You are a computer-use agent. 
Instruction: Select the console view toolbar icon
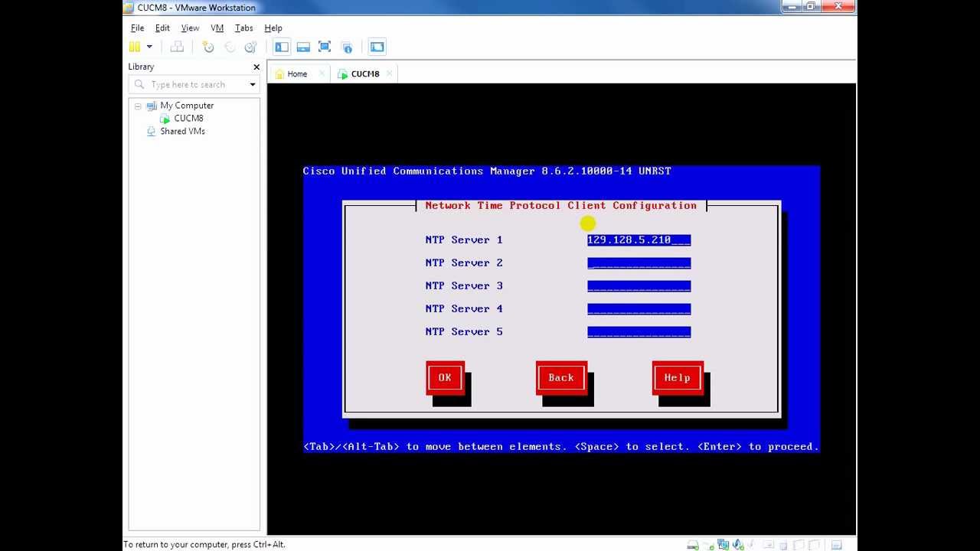click(x=377, y=47)
